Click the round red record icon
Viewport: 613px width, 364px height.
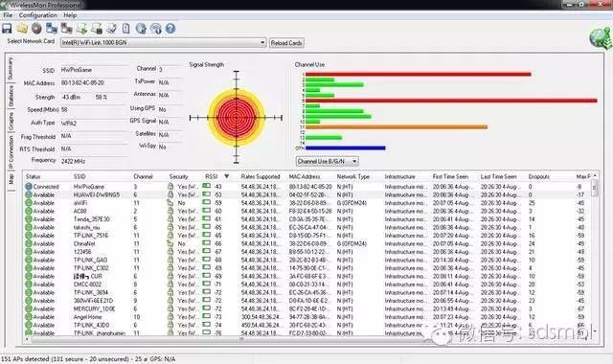[36, 29]
